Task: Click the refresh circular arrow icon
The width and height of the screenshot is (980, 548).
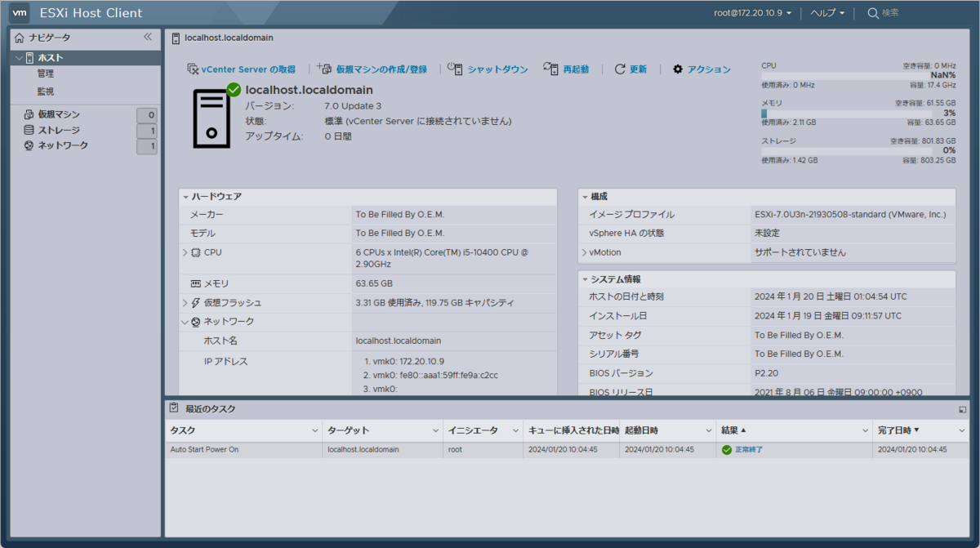Action: pyautogui.click(x=620, y=69)
